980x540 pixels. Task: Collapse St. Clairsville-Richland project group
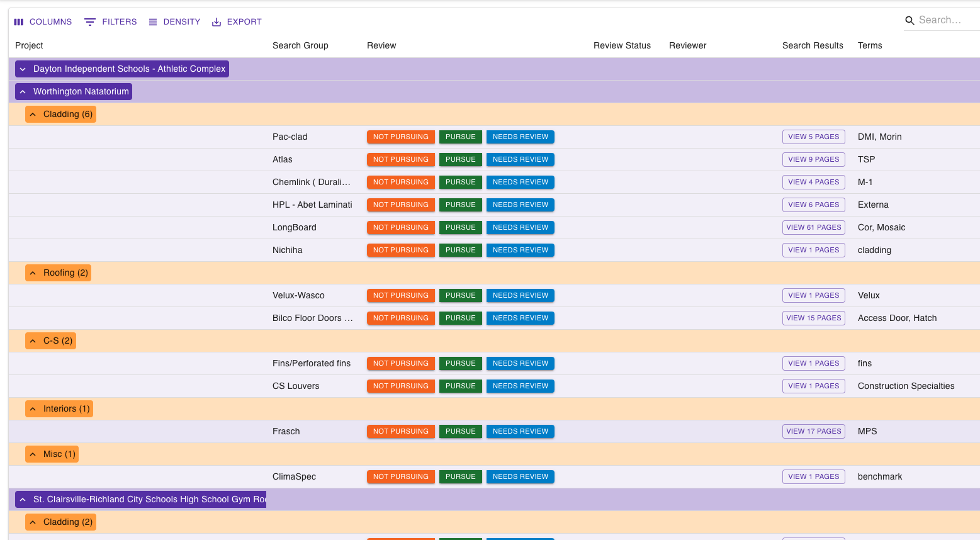[x=23, y=500]
